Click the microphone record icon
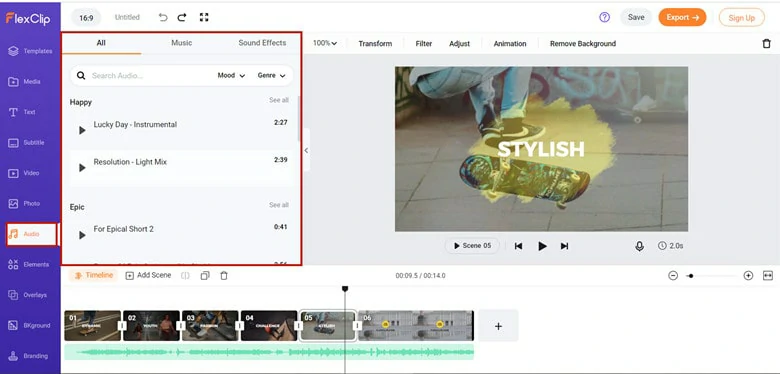This screenshot has width=780, height=374. click(x=639, y=246)
